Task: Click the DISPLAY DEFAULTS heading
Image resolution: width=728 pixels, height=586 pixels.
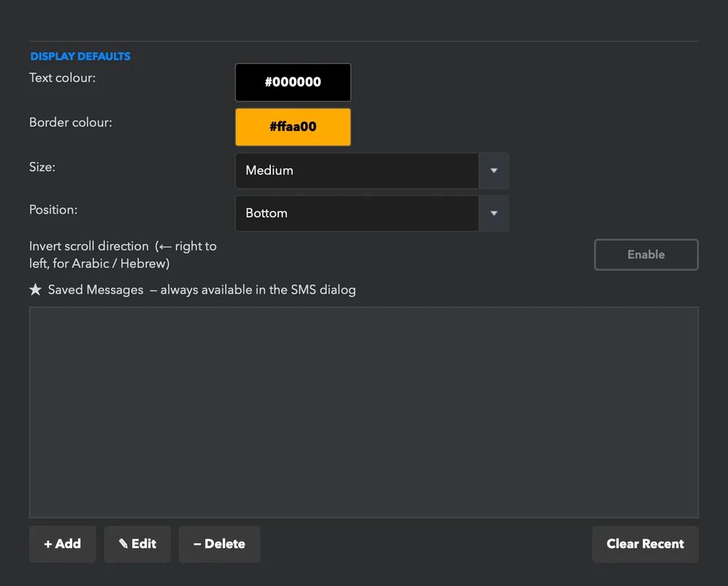Action: 80,56
